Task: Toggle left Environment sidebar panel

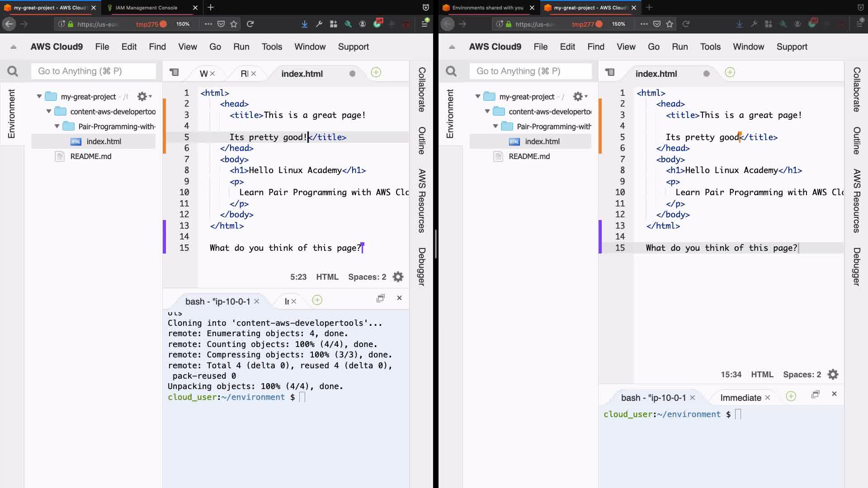Action: pyautogui.click(x=11, y=113)
